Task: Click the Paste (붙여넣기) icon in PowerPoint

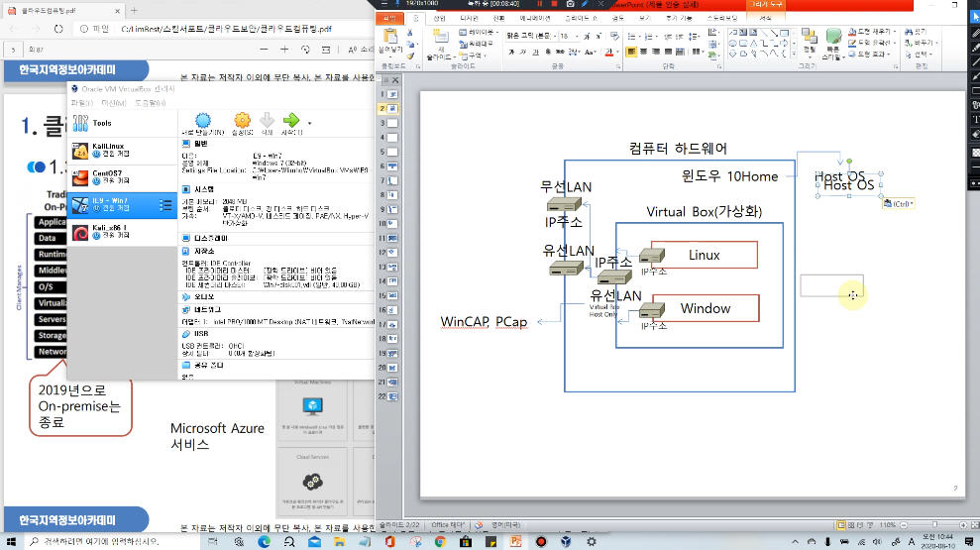Action: [x=390, y=38]
